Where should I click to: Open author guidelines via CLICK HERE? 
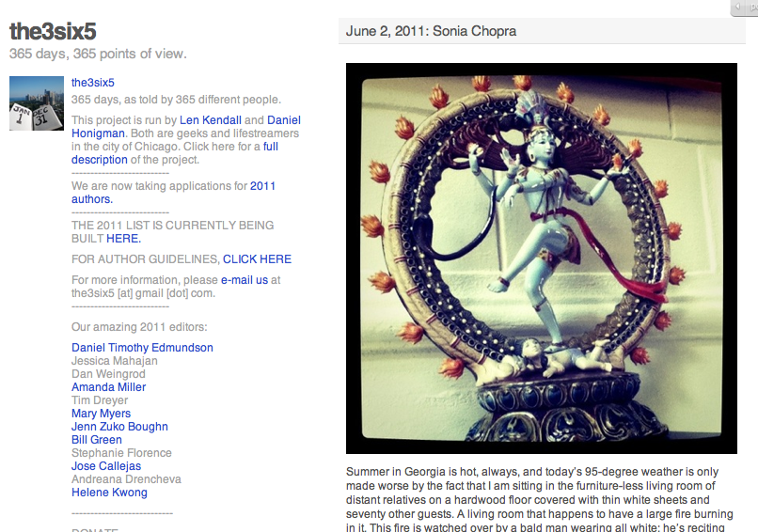[x=257, y=259]
